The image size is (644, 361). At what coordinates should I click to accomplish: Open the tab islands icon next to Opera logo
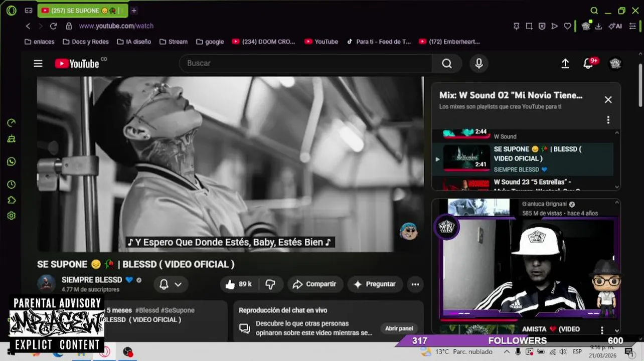pos(29,11)
